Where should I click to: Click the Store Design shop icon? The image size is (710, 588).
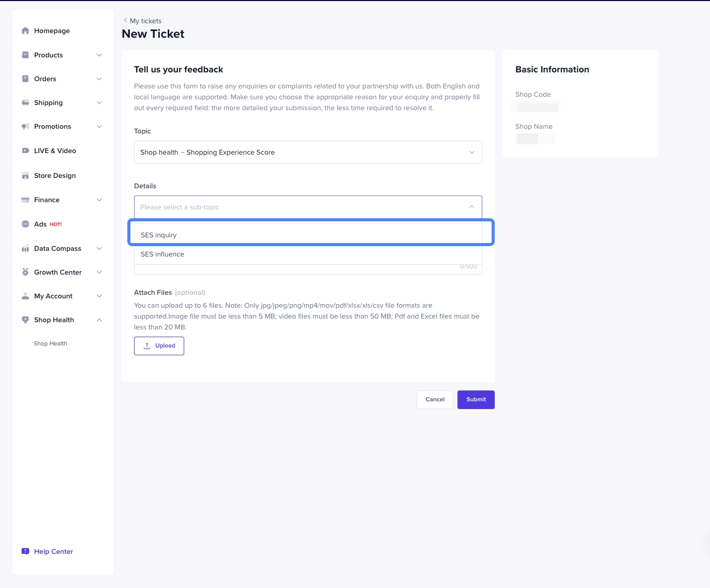25,176
